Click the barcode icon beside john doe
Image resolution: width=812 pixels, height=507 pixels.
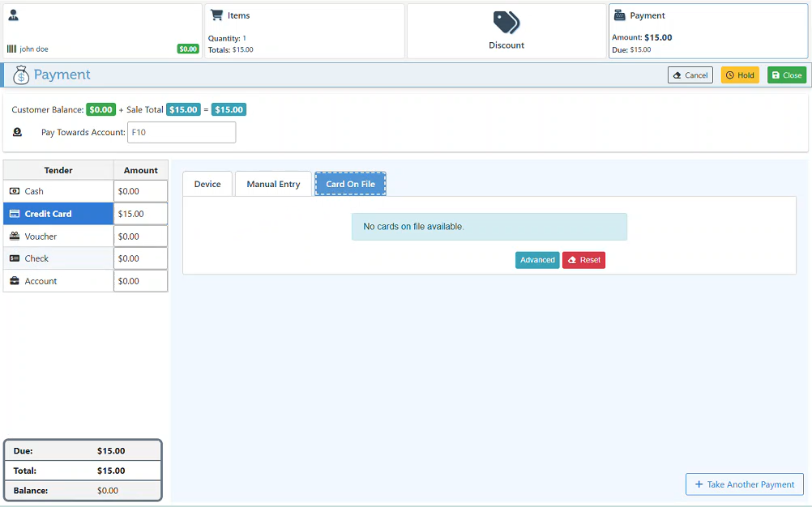tap(11, 49)
